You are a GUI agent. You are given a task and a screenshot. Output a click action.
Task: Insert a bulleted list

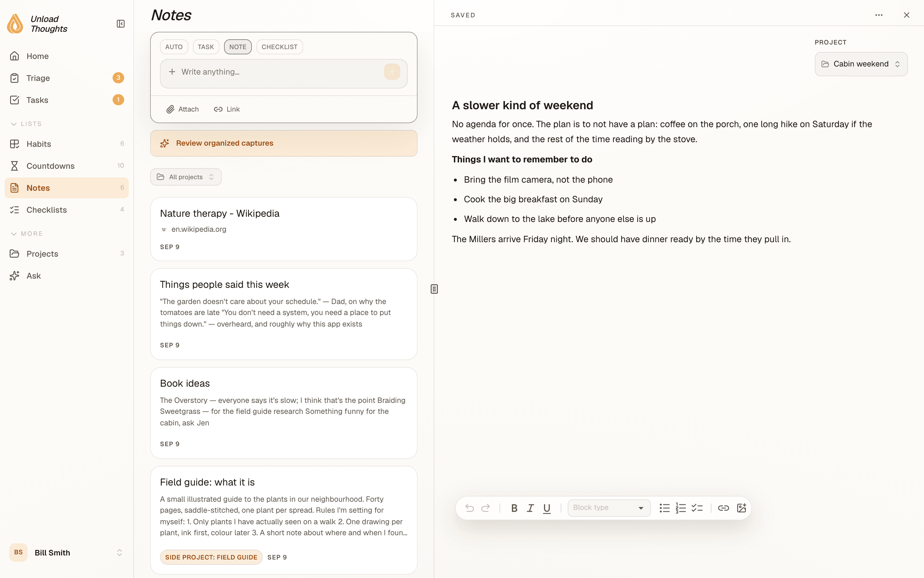click(x=664, y=508)
